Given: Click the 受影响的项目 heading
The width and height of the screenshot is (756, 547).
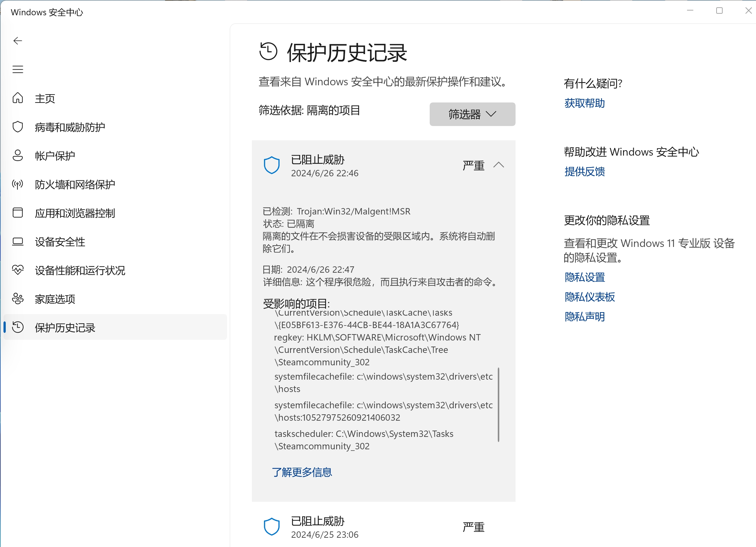Looking at the screenshot, I should coord(296,304).
